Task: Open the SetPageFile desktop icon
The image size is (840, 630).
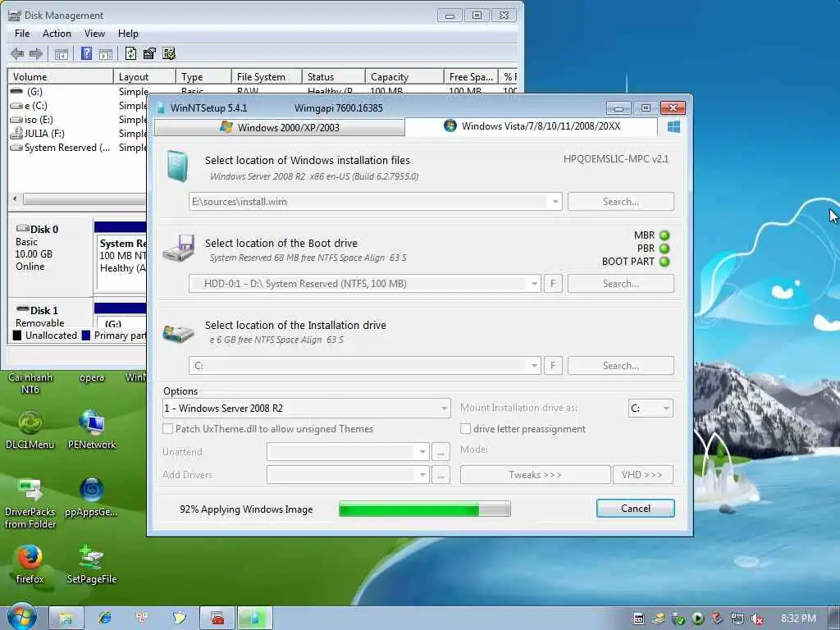Action: [92, 564]
